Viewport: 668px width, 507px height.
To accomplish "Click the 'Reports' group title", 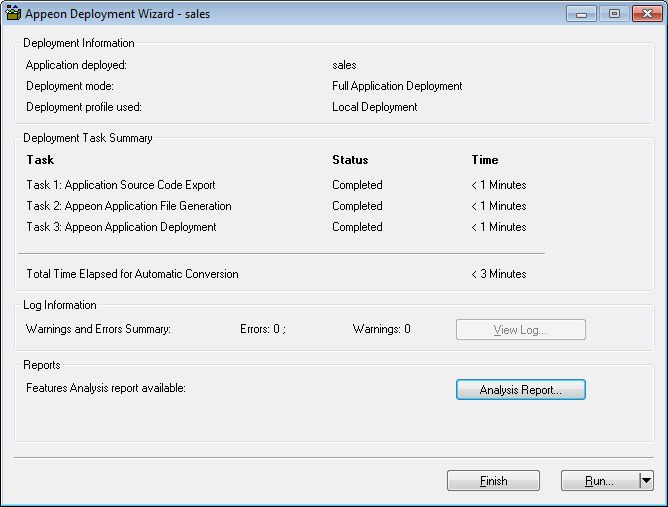I will tap(42, 365).
